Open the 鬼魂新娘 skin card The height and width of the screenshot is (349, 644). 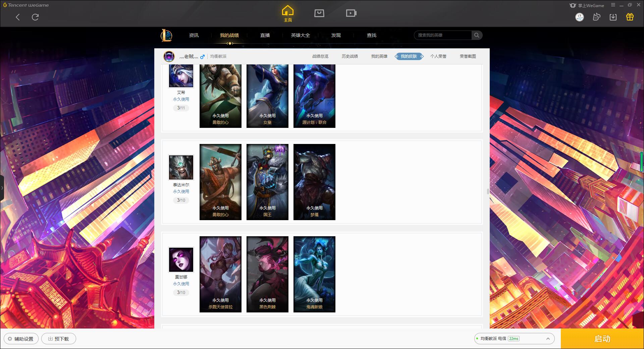coord(314,274)
